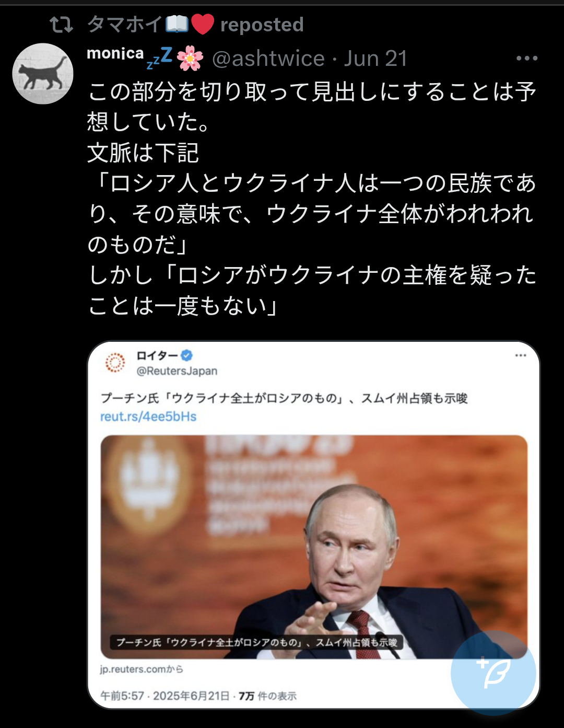
Task: Open @ashtwice handle profile
Action: (268, 59)
